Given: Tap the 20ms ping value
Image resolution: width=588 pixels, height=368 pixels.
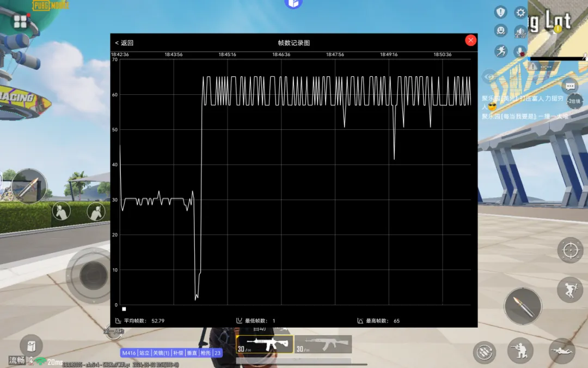Looking at the screenshot, I should pos(55,362).
